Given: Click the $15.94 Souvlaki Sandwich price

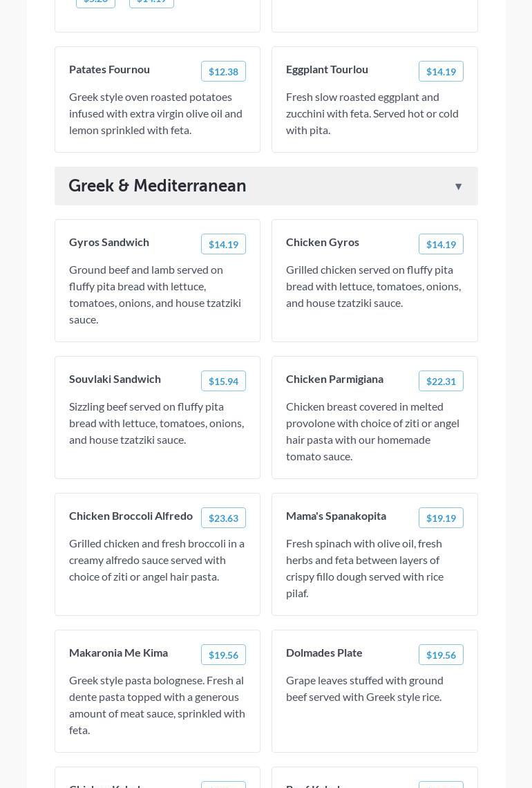Looking at the screenshot, I should pyautogui.click(x=223, y=382).
